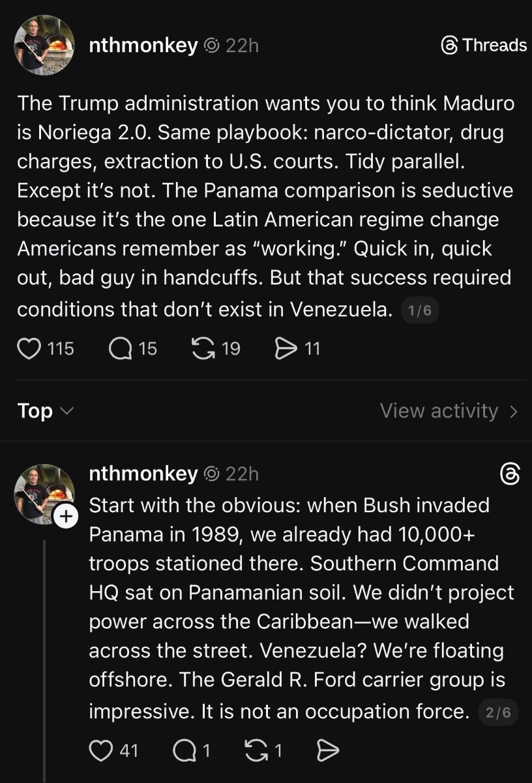Open nthmonkey profile from first post username
This screenshot has height=783, width=532.
pyautogui.click(x=143, y=45)
